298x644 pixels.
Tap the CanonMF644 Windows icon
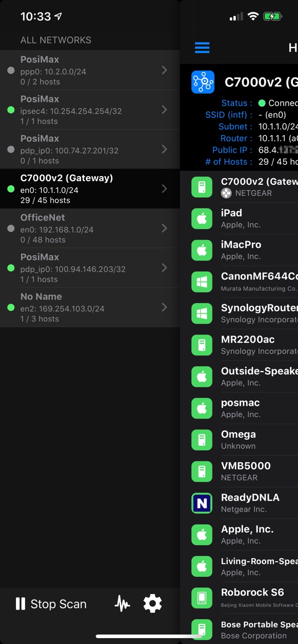202,282
